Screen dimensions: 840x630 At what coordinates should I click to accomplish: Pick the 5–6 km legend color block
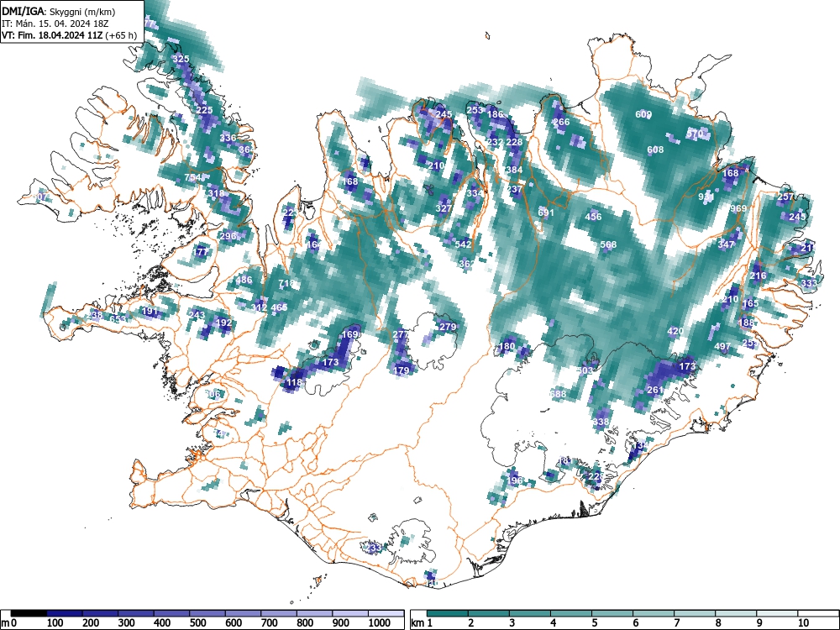click(x=612, y=613)
